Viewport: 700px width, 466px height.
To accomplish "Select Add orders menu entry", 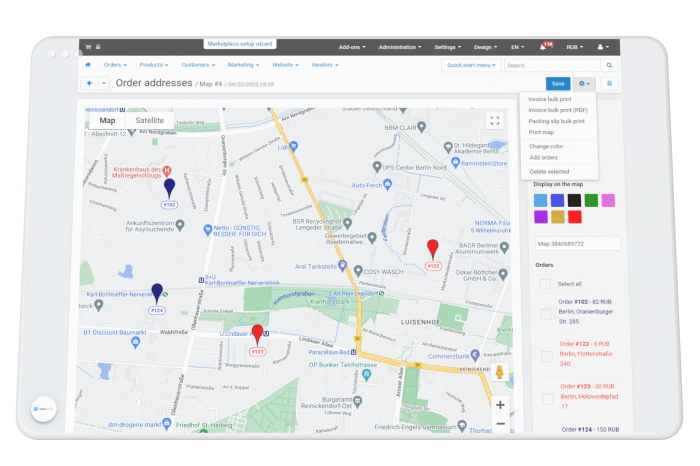I will point(544,158).
